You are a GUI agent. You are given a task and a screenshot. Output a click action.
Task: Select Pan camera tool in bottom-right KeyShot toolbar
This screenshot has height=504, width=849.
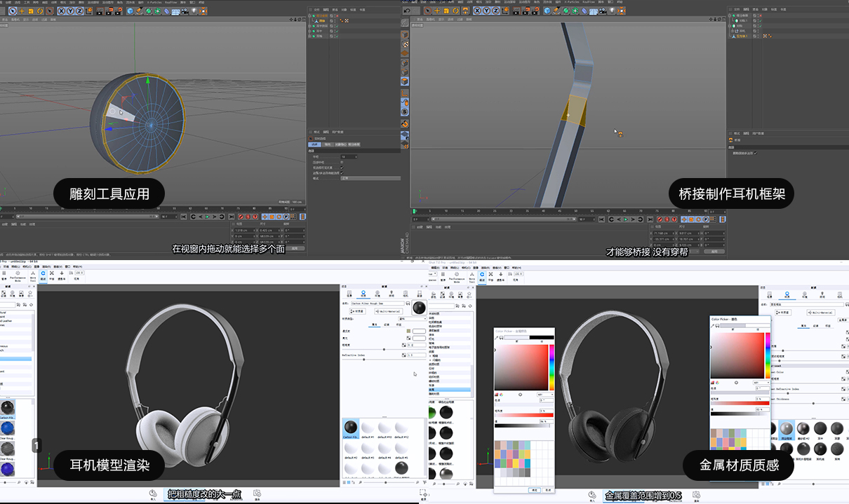(x=490, y=278)
